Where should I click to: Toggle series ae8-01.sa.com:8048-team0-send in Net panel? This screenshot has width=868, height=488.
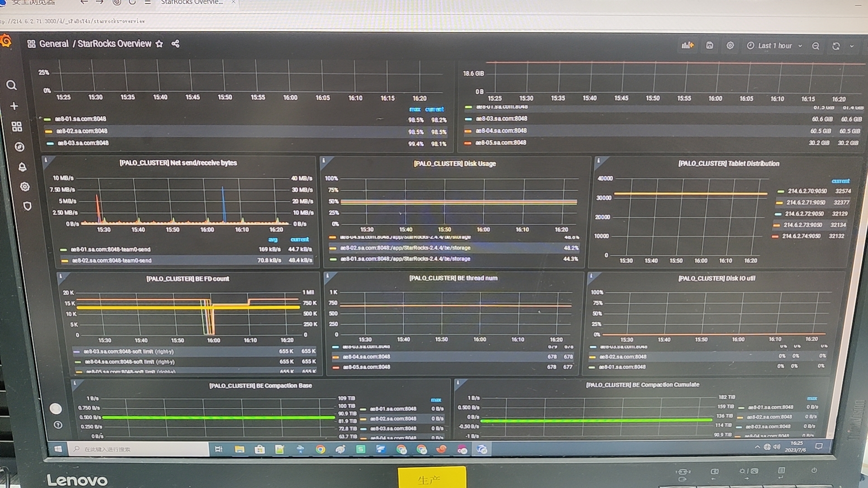(x=111, y=249)
